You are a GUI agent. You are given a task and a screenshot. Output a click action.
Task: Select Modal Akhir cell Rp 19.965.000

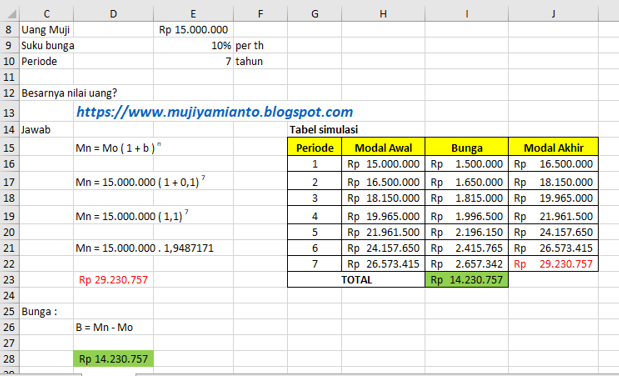pyautogui.click(x=553, y=198)
